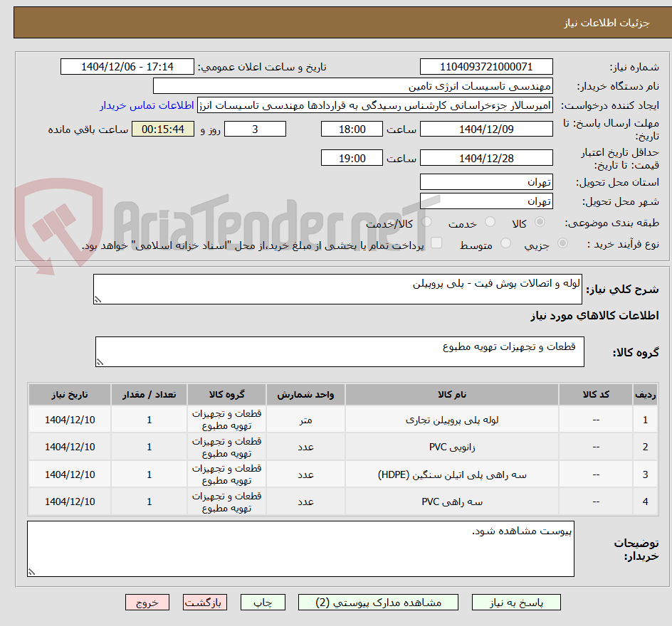This screenshot has height=626, width=672.
Task: Click the بازگشت back button
Action: [x=204, y=602]
